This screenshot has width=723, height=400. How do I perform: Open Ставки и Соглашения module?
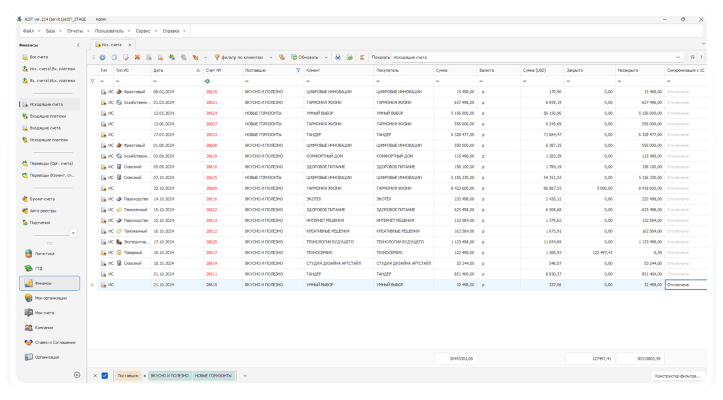pos(50,342)
